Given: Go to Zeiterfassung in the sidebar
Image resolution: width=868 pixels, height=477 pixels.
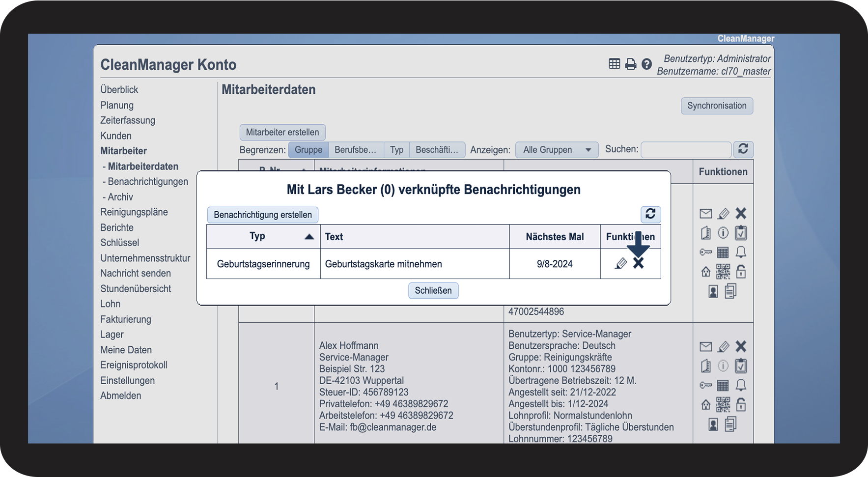Looking at the screenshot, I should pos(128,120).
